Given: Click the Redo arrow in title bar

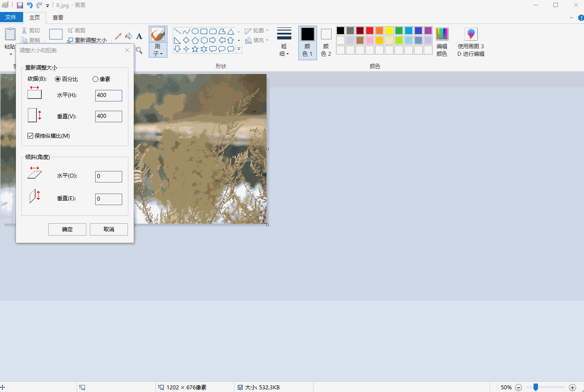Looking at the screenshot, I should 39,5.
